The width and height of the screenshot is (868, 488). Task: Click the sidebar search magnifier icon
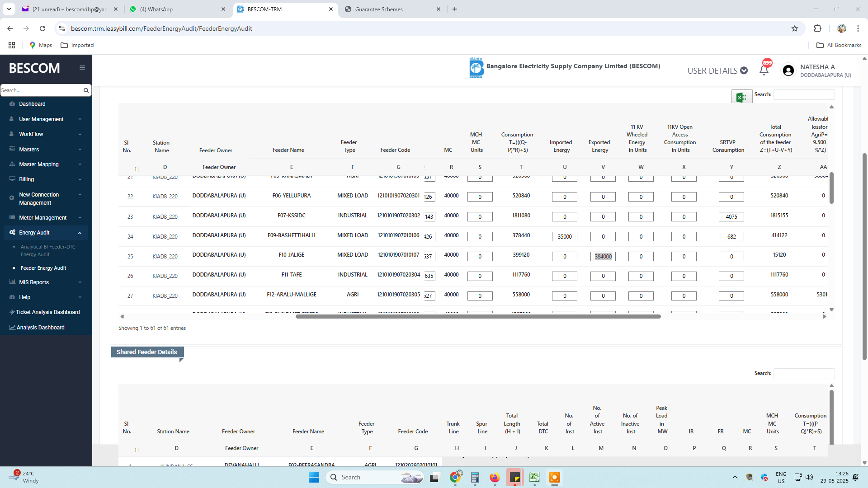pyautogui.click(x=86, y=90)
